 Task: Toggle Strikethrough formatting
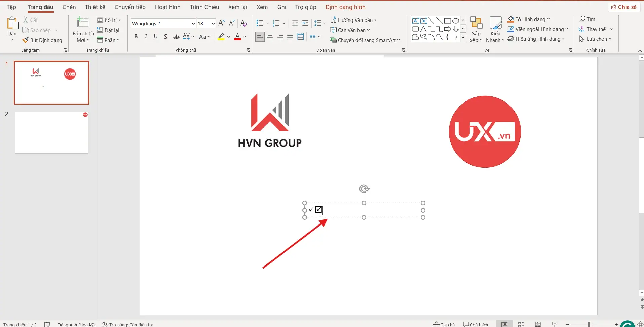tap(176, 37)
